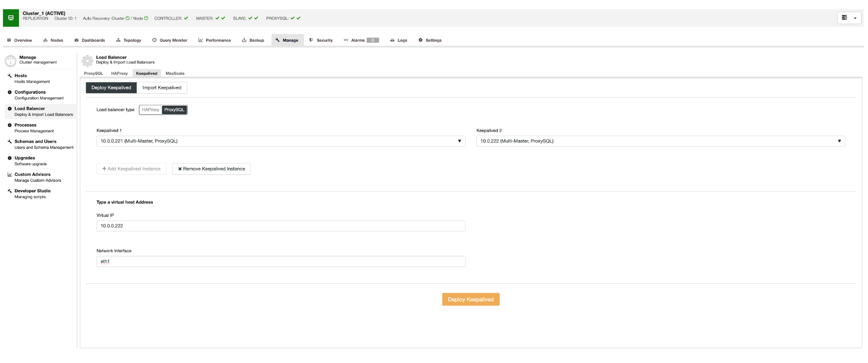Click the Alarms tab signal icon
The width and height of the screenshot is (868, 363).
[x=346, y=40]
